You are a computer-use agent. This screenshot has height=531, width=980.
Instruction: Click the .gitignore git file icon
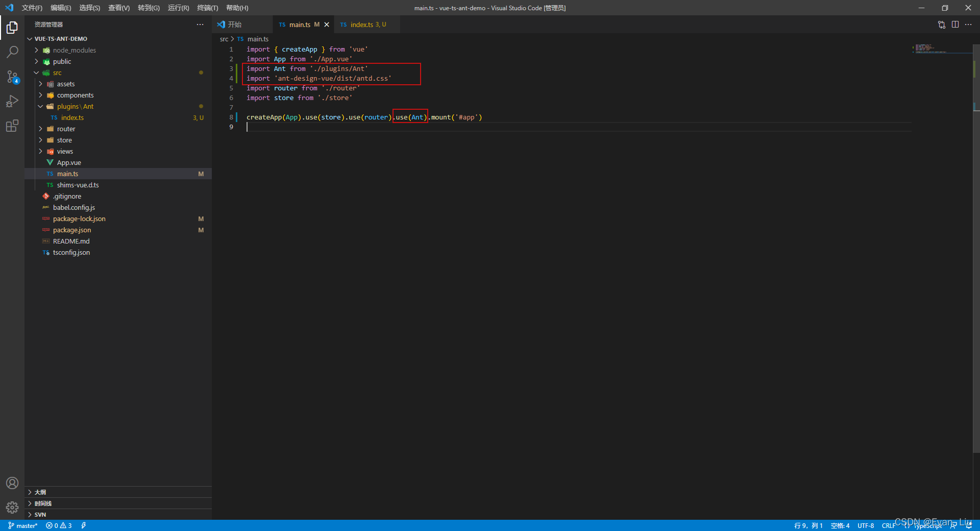click(46, 196)
